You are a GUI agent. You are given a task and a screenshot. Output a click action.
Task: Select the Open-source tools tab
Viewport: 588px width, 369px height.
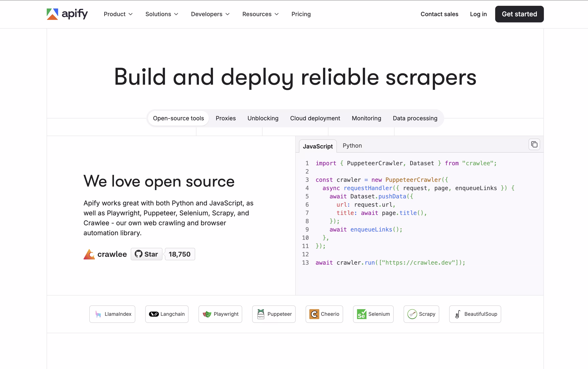tap(179, 118)
